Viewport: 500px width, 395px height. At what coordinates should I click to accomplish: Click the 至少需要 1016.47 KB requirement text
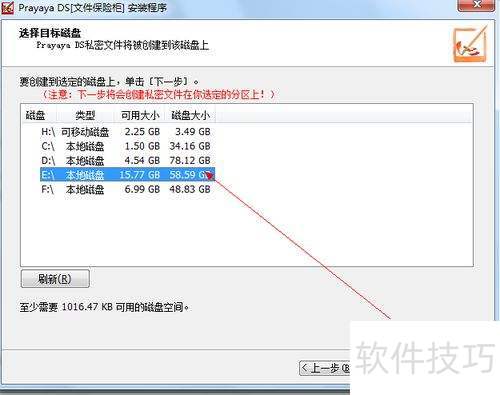coord(104,307)
